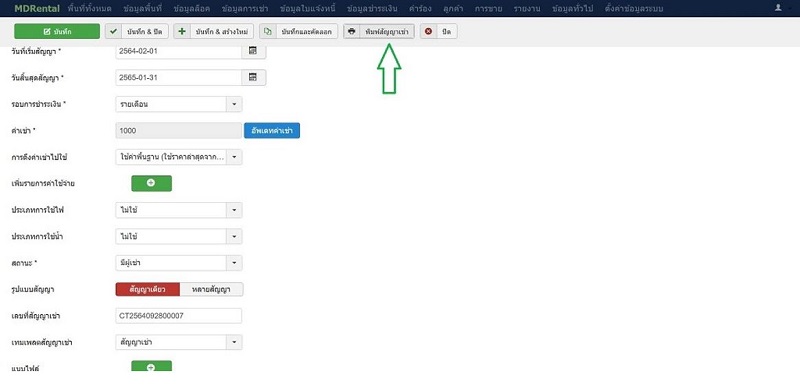Open the พื้นที่ทั้งหมด menu
The width and height of the screenshot is (800, 391).
click(89, 9)
